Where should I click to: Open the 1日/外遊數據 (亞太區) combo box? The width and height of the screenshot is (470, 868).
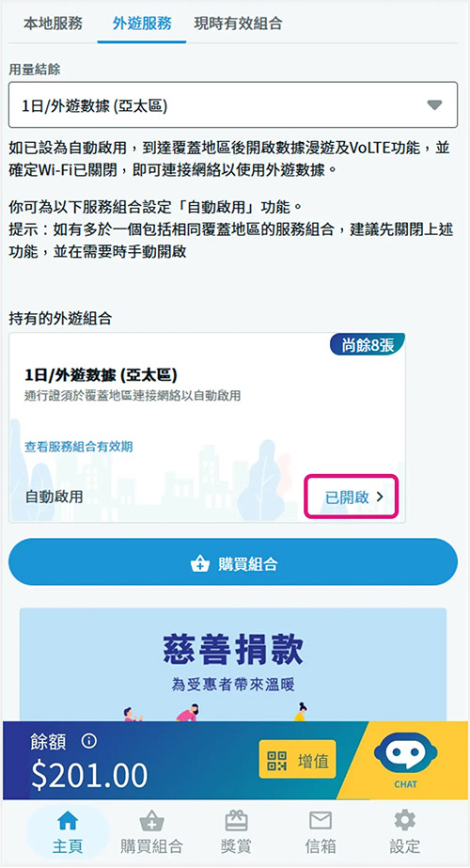pyautogui.click(x=233, y=105)
